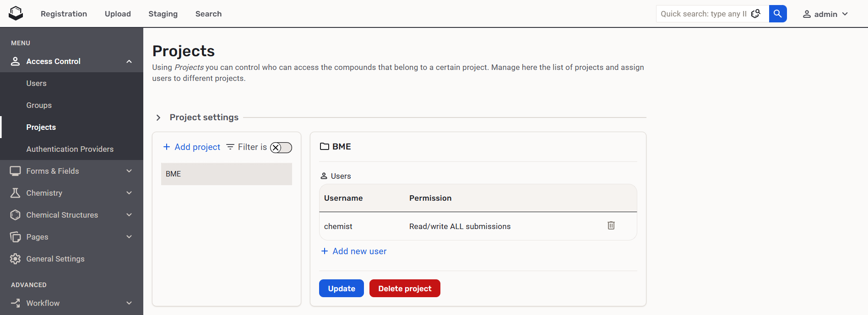Click the Chemical Structures hexagon icon
Image resolution: width=868 pixels, height=315 pixels.
click(x=15, y=215)
